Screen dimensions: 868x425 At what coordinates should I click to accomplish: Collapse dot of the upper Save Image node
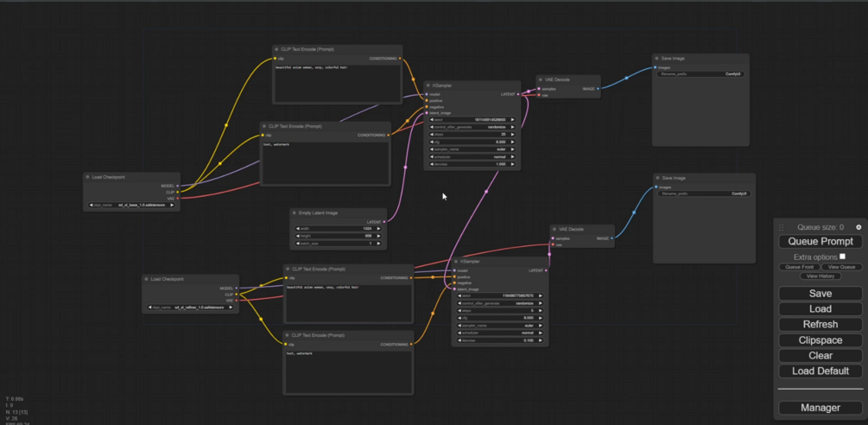656,58
